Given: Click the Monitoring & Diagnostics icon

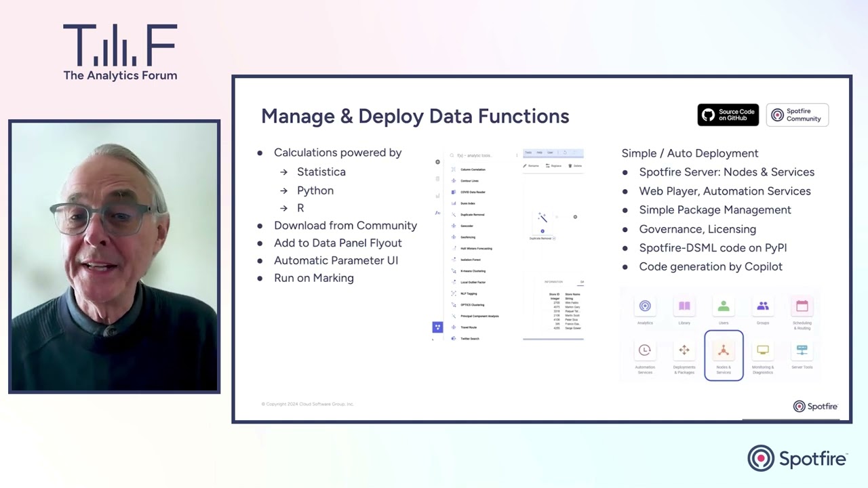Looking at the screenshot, I should coord(763,350).
